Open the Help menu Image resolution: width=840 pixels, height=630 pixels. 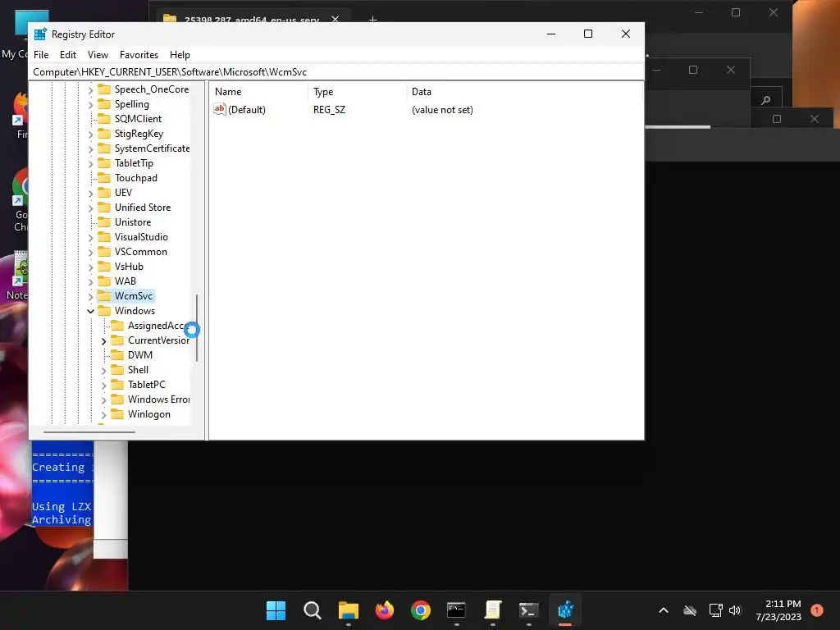(180, 55)
